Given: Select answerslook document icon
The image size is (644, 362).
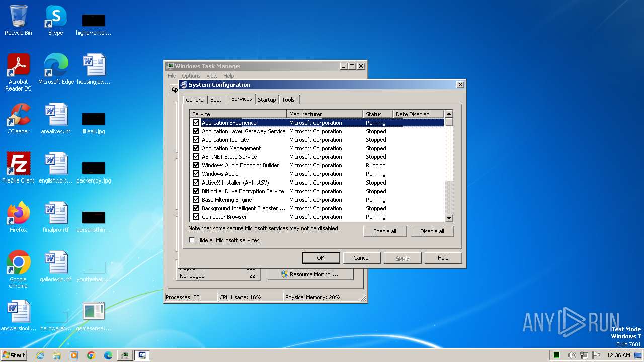Looking at the screenshot, I should point(18,315).
